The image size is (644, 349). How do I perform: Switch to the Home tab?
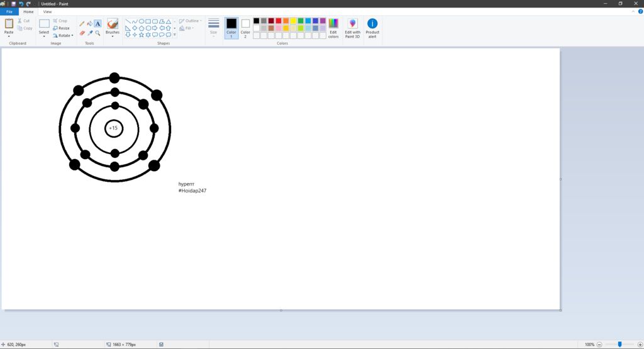coord(28,11)
